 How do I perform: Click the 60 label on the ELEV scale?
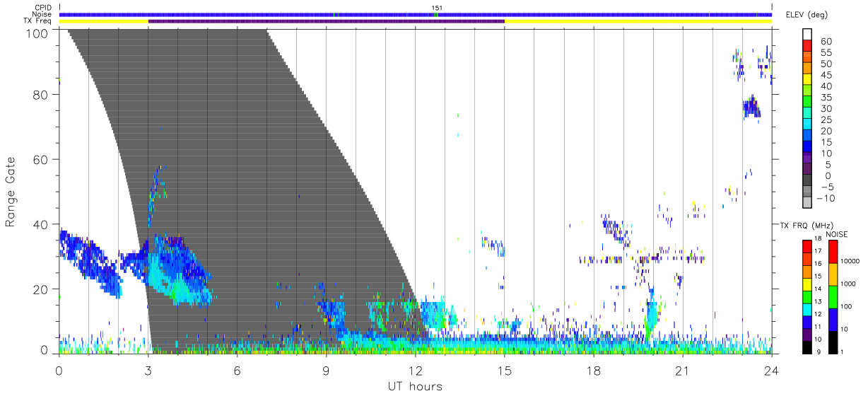coord(826,42)
